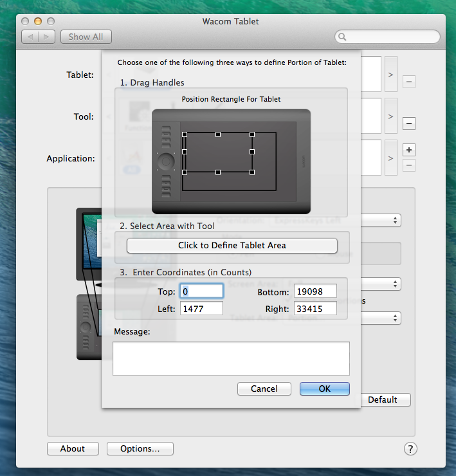This screenshot has width=456, height=476.
Task: Click the back navigation arrow in toolbar
Action: 30,37
